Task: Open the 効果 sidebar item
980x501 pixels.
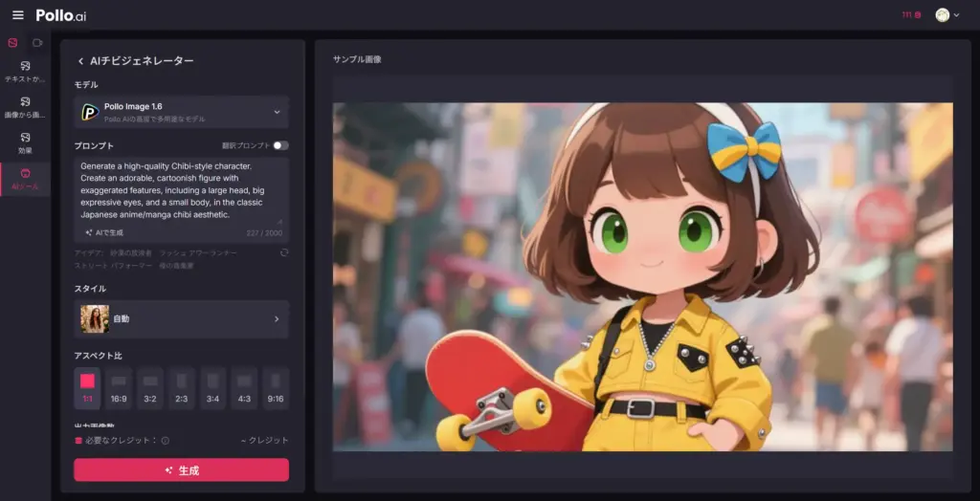Action: (x=25, y=143)
